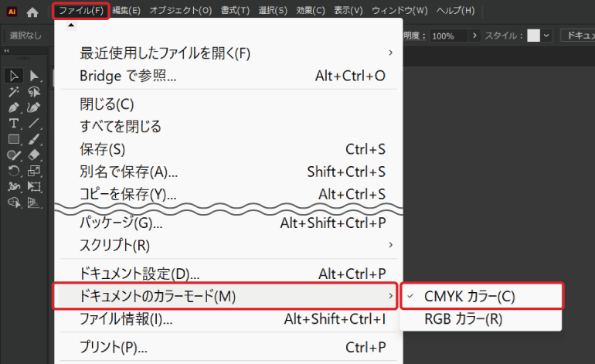Select RGB カラー(R) color mode
The image size is (595, 364).
pos(482,319)
